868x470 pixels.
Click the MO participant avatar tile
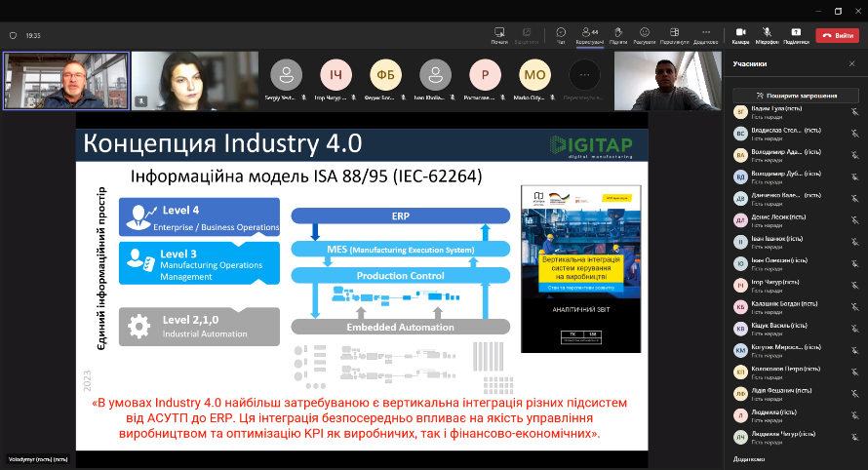534,75
